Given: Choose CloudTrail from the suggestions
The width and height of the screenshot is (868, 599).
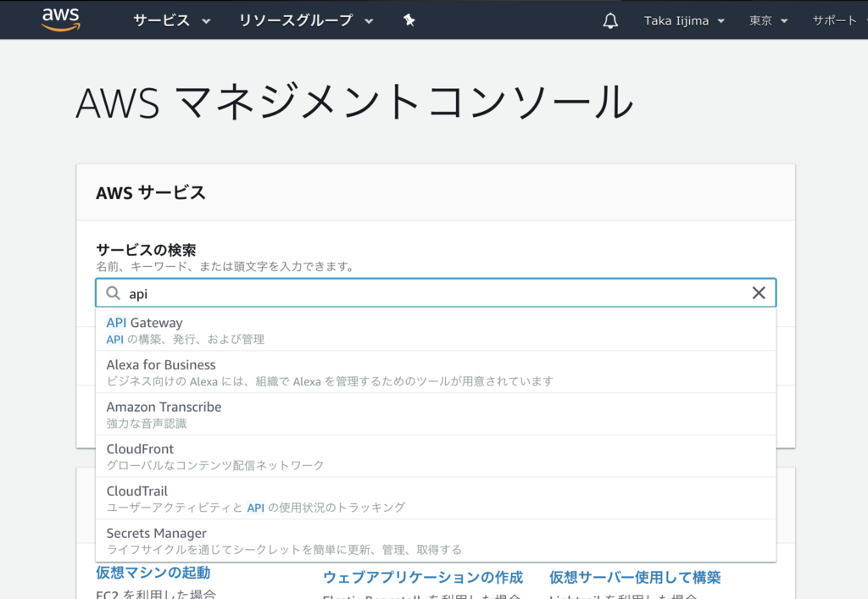Looking at the screenshot, I should (x=436, y=498).
